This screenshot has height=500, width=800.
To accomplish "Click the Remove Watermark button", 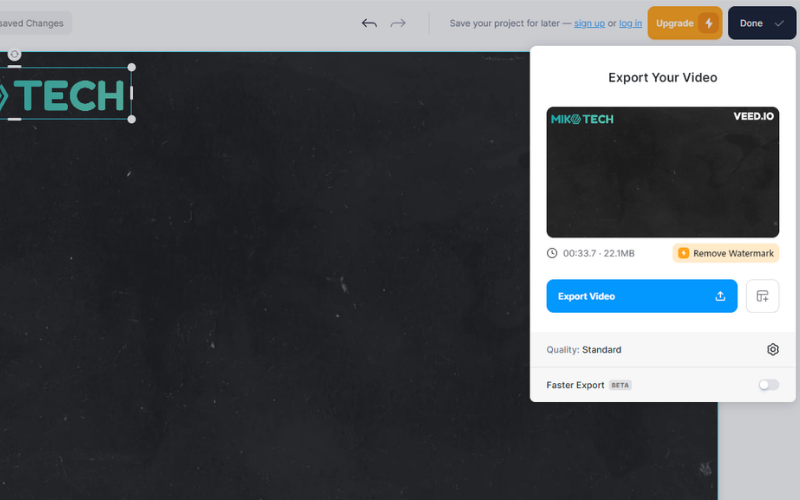I will [726, 253].
